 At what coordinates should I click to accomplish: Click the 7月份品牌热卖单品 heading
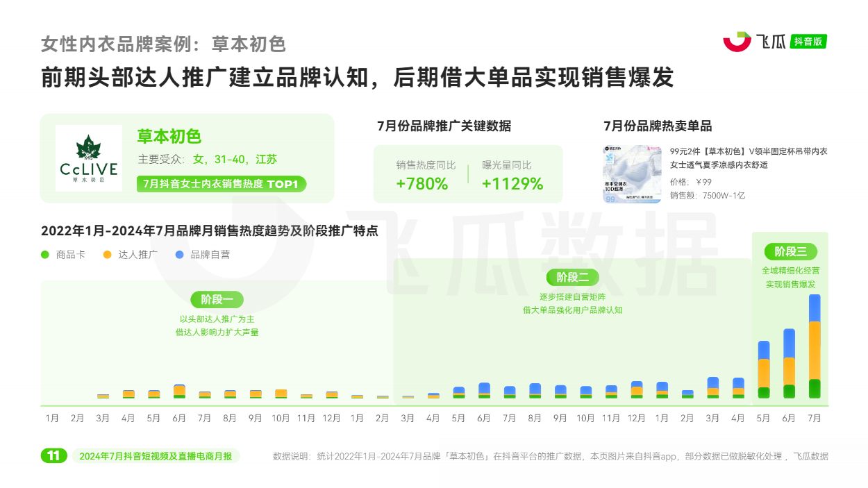[658, 126]
